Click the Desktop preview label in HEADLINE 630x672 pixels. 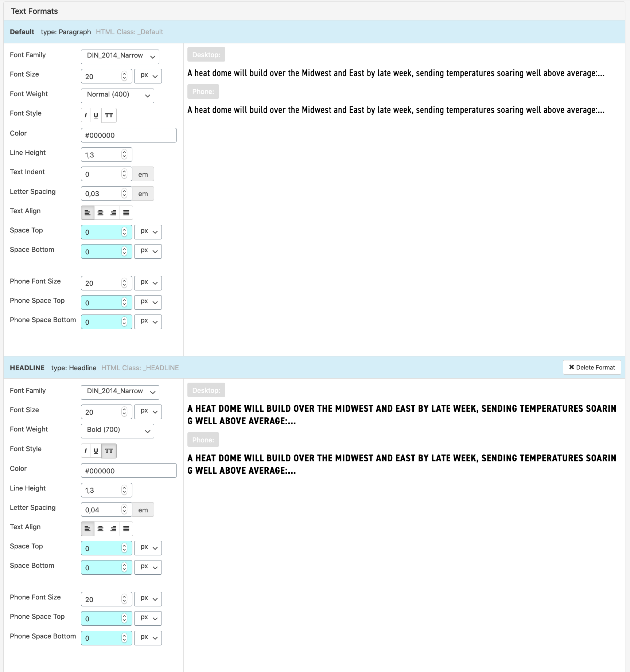point(206,390)
